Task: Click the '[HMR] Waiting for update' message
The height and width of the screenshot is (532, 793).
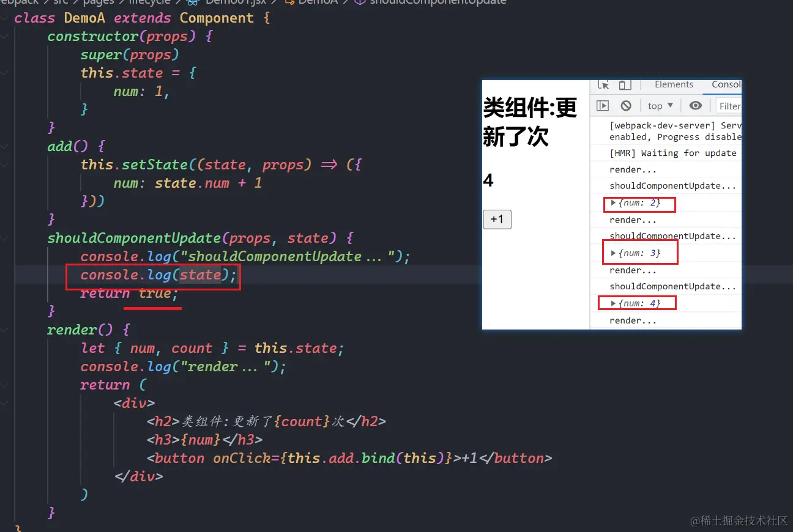Action: [x=673, y=153]
